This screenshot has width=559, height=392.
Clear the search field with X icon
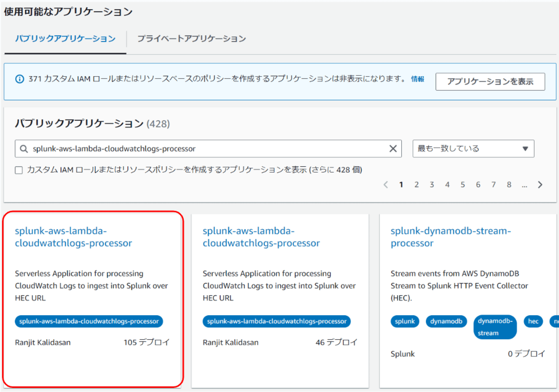coord(393,149)
